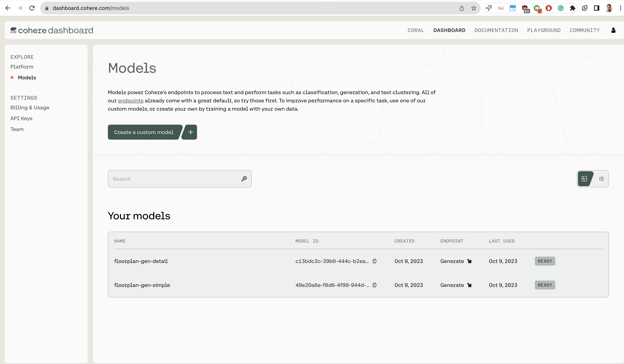Screen dimensions: 624x364
Task: Open CORAL from the top navigation
Action: (416, 30)
